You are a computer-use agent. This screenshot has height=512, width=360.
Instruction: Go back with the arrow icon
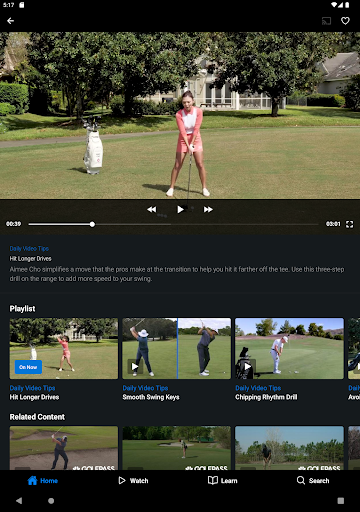(11, 21)
